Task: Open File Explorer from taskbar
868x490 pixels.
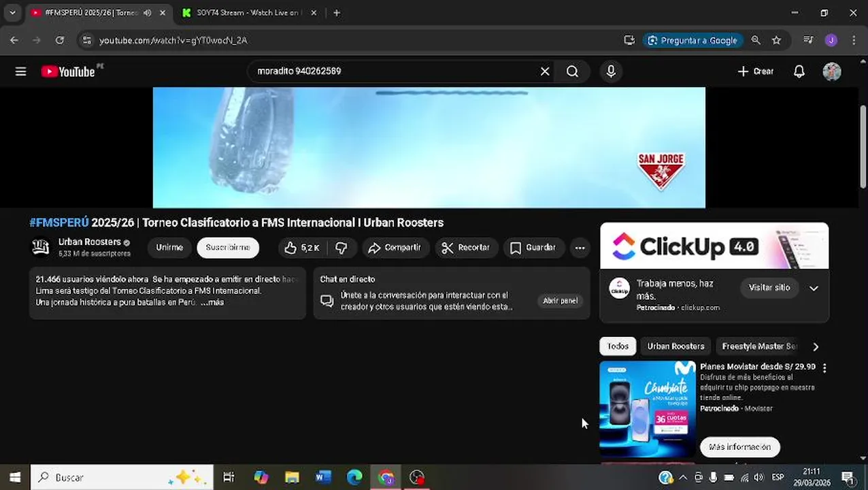Action: [x=292, y=477]
